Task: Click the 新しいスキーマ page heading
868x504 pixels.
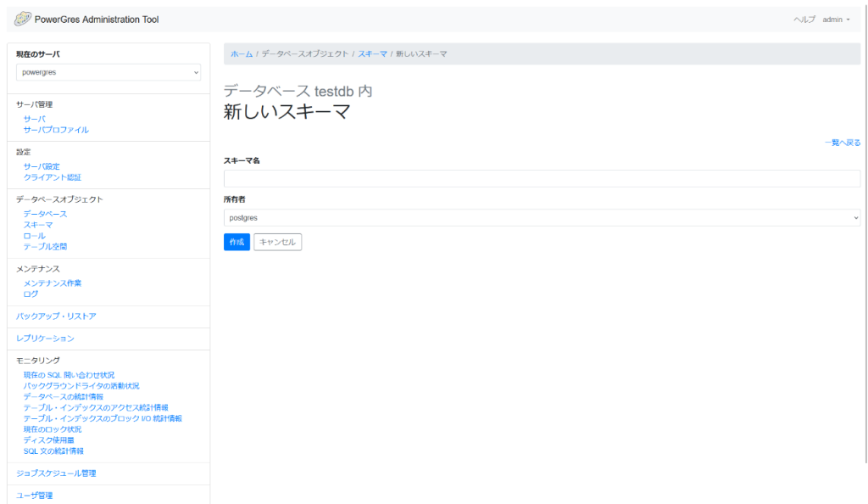Action: [287, 112]
